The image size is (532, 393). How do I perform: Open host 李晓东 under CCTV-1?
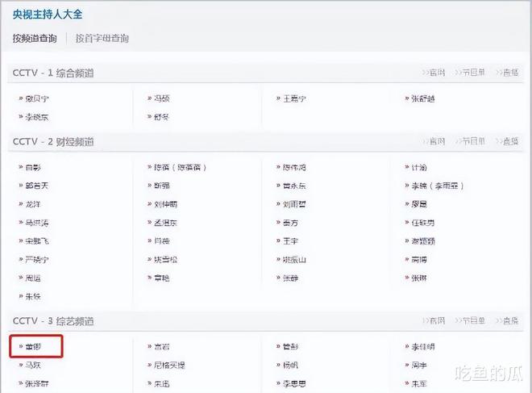[37, 117]
